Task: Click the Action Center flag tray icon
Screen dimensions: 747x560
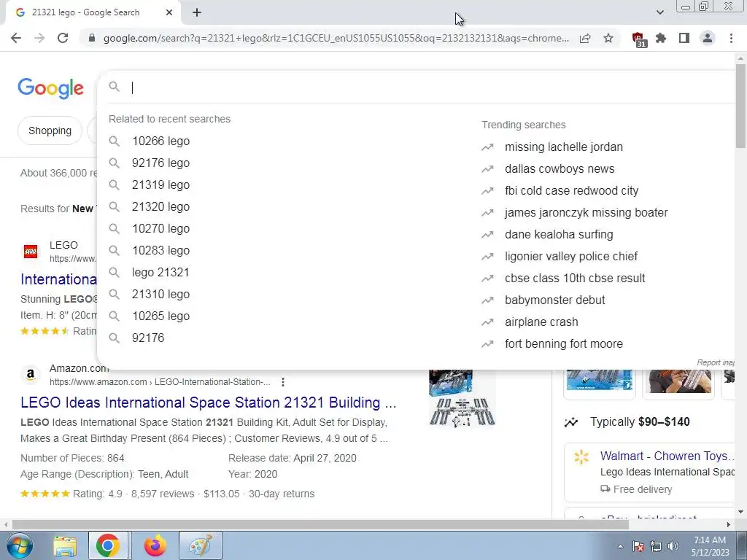Action: pyautogui.click(x=638, y=546)
